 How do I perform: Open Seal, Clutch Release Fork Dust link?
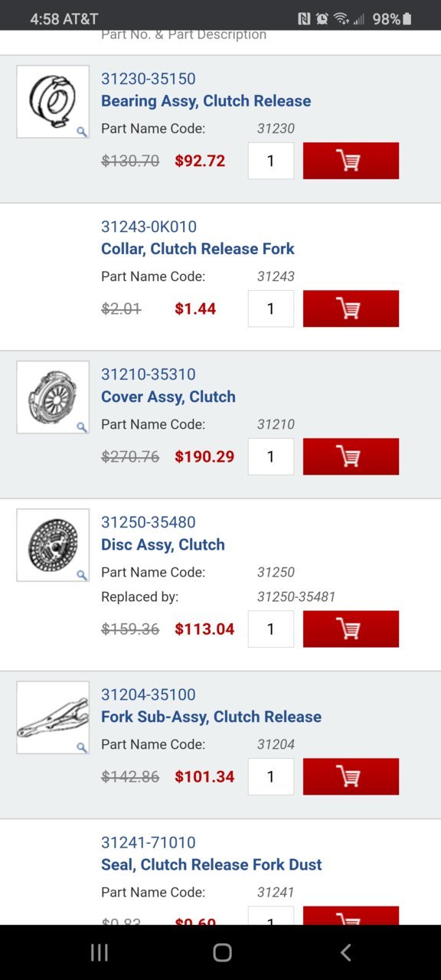tap(211, 864)
